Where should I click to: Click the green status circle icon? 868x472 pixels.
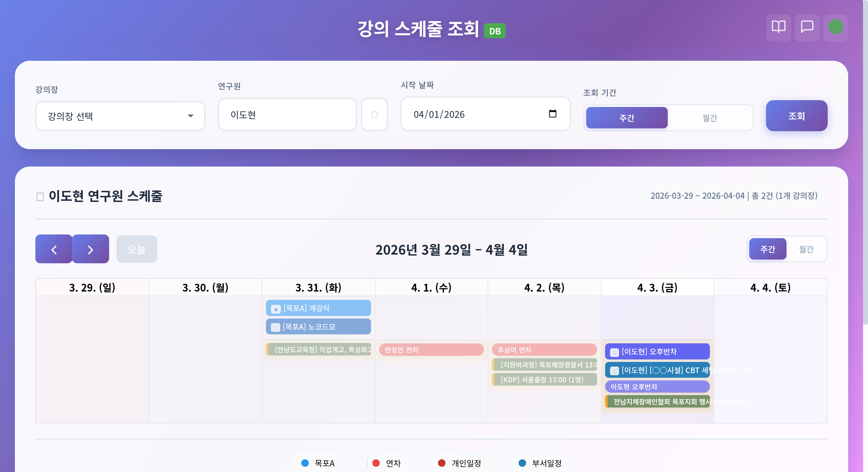(x=835, y=27)
